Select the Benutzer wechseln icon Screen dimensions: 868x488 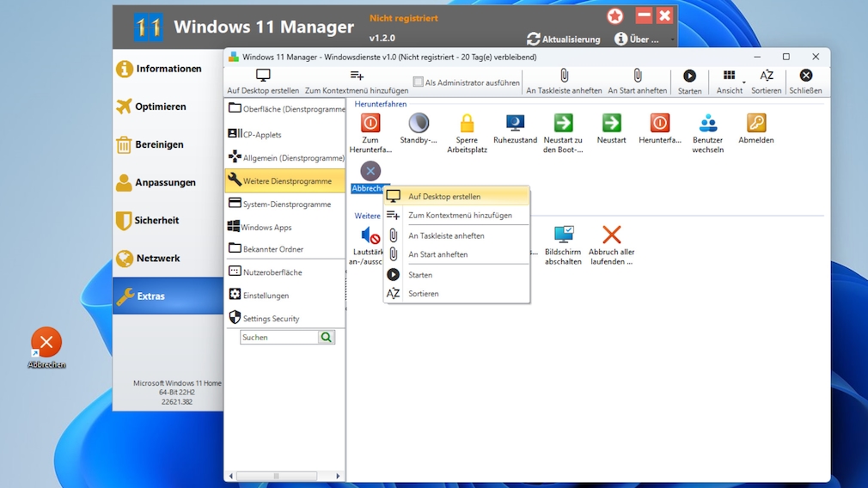[x=707, y=123]
